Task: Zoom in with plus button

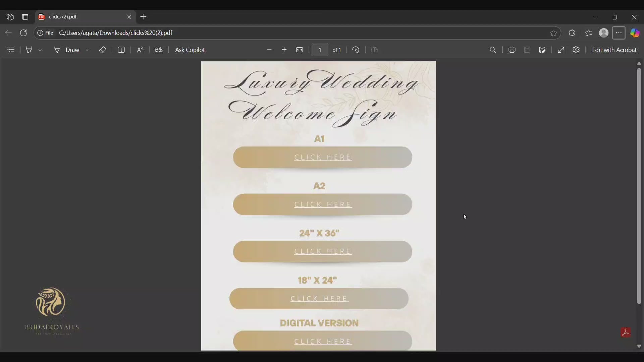Action: pos(284,50)
